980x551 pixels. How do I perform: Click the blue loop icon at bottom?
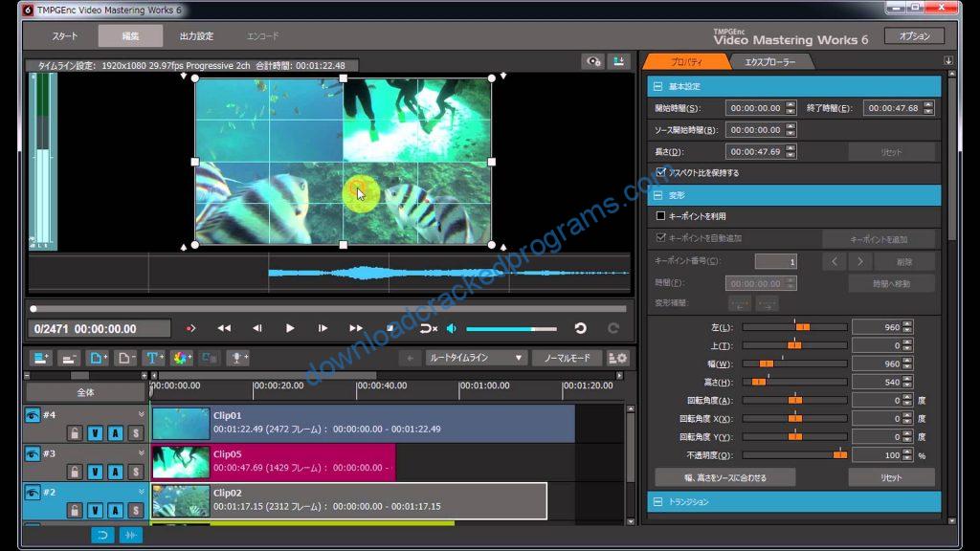[x=102, y=535]
